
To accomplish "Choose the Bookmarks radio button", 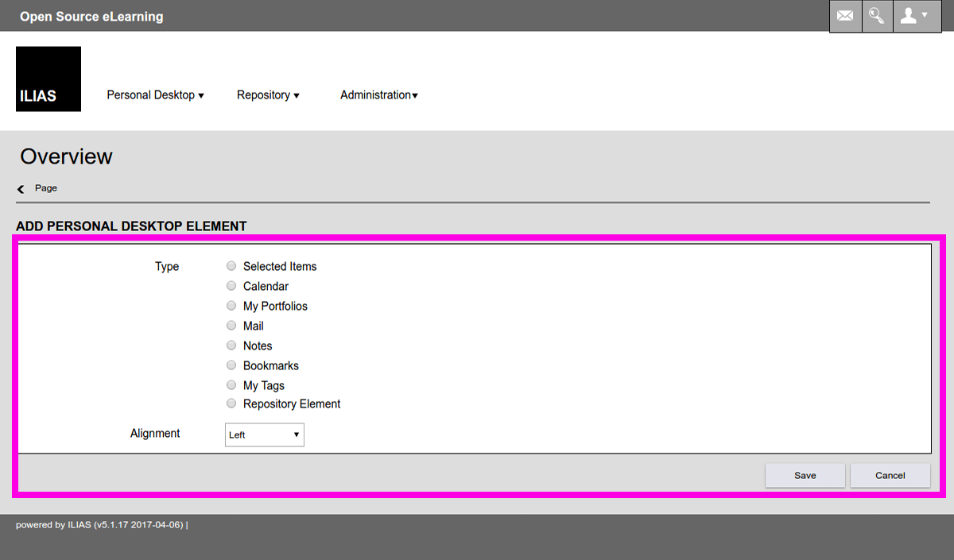I will pos(231,365).
